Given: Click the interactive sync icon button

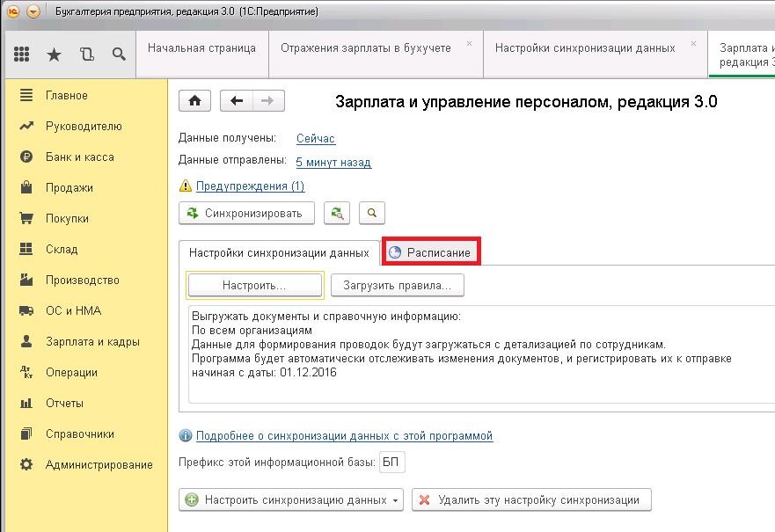Looking at the screenshot, I should (x=337, y=213).
